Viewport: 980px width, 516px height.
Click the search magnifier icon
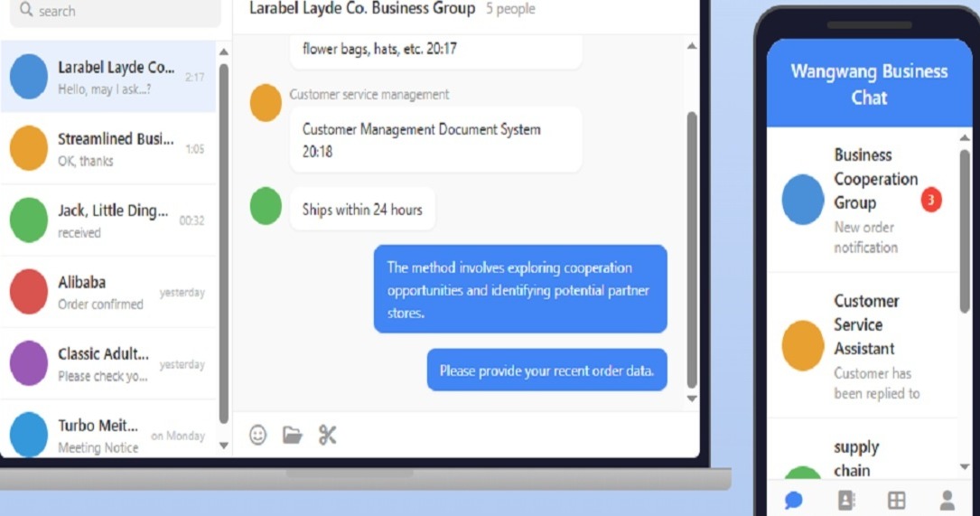click(x=25, y=9)
